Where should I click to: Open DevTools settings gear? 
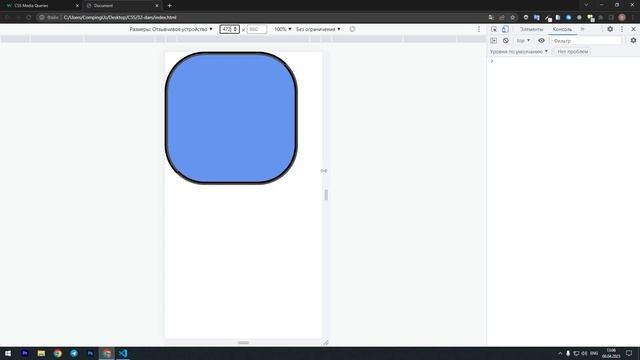coord(610,29)
